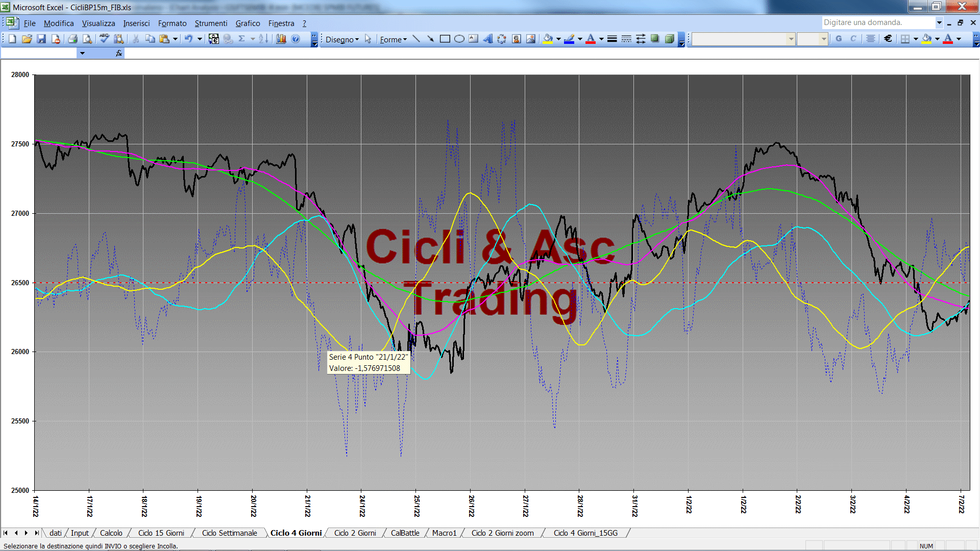980x551 pixels.
Task: Open Excel Help with the question mark icon
Action: pyautogui.click(x=296, y=39)
